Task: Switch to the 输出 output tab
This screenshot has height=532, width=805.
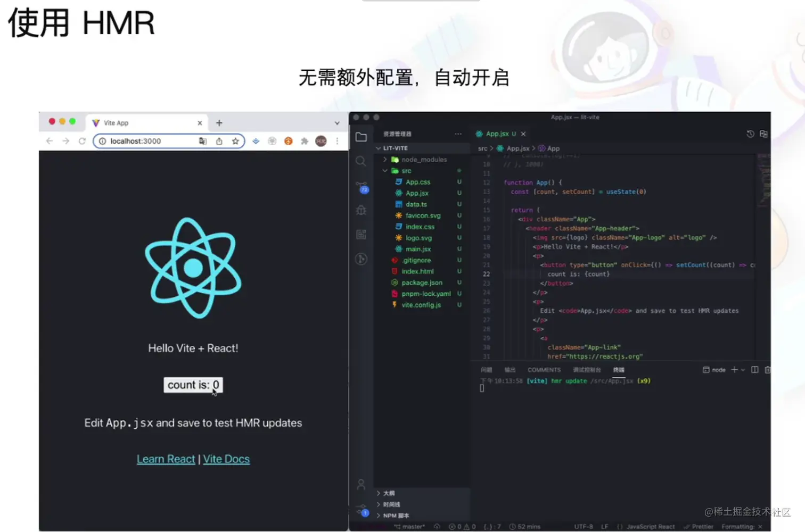Action: click(510, 370)
